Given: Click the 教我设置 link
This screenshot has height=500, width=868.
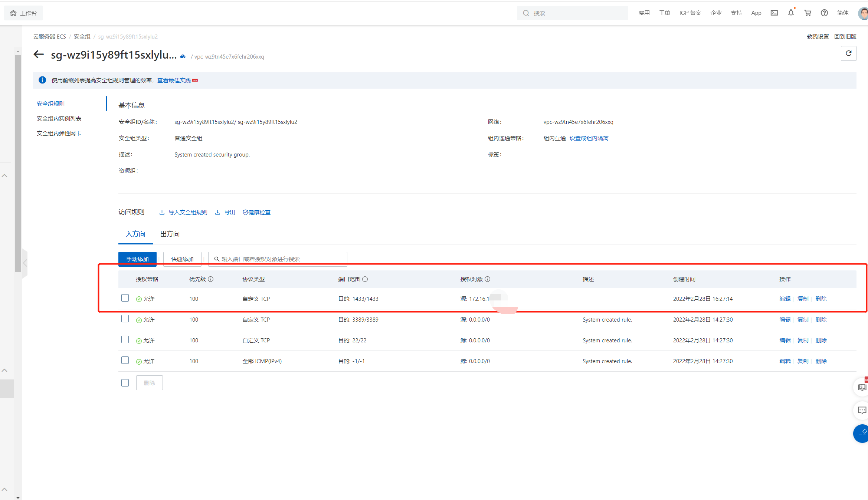Looking at the screenshot, I should [818, 36].
